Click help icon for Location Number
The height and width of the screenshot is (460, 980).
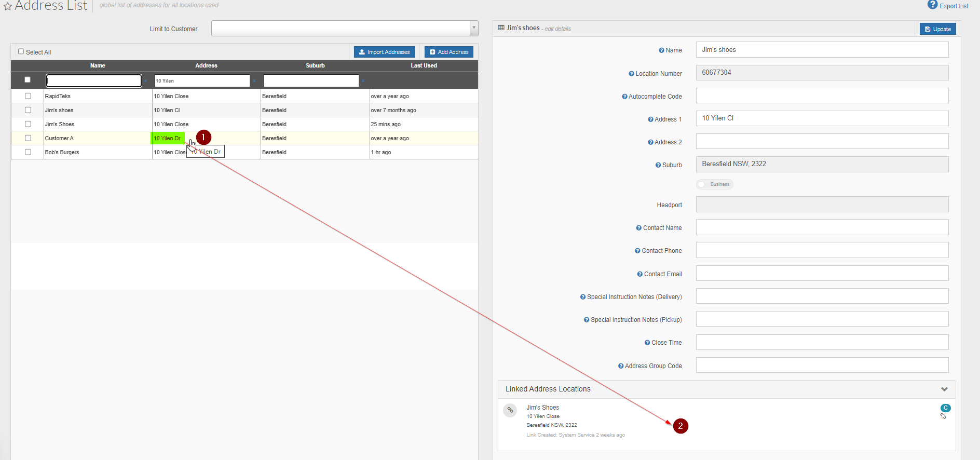(631, 74)
